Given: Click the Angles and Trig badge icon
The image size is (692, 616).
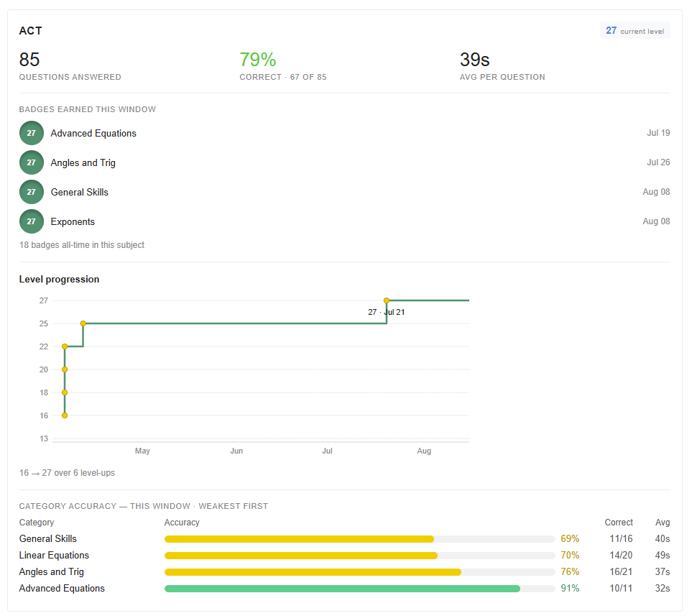Looking at the screenshot, I should 32,162.
